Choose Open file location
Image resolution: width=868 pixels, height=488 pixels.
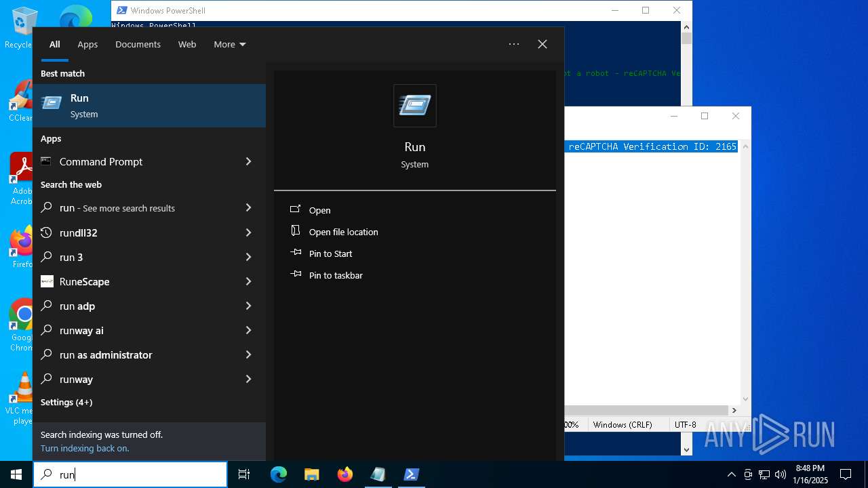(334, 232)
